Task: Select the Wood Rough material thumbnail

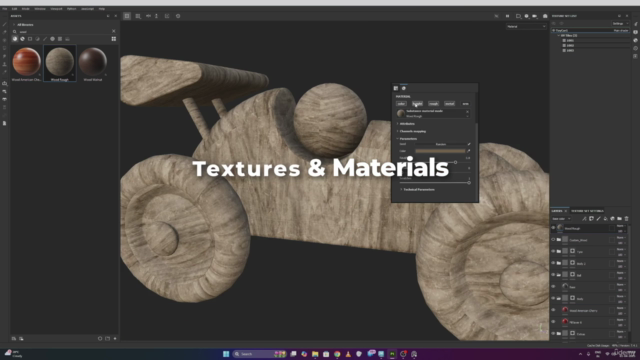Action: 60,64
